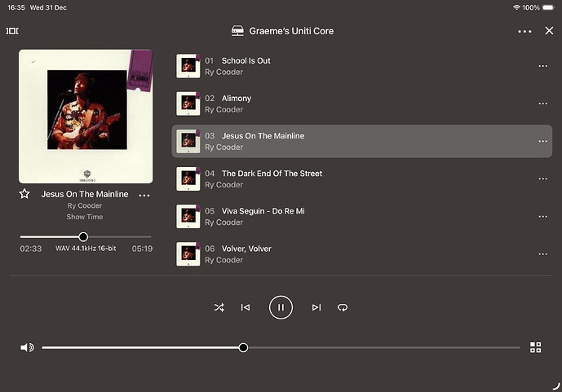Image resolution: width=562 pixels, height=392 pixels.
Task: Toggle repeat playback mode
Action: pos(343,307)
